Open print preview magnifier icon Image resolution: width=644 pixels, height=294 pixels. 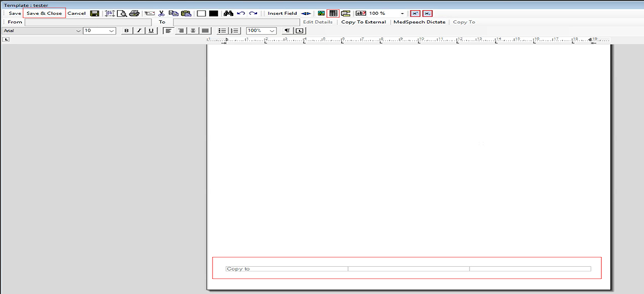[122, 14]
